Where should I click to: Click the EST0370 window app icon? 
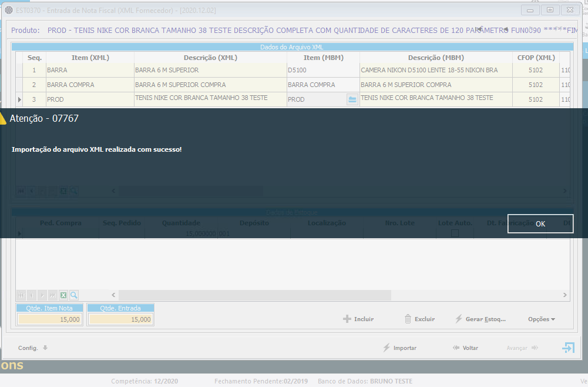coord(9,10)
